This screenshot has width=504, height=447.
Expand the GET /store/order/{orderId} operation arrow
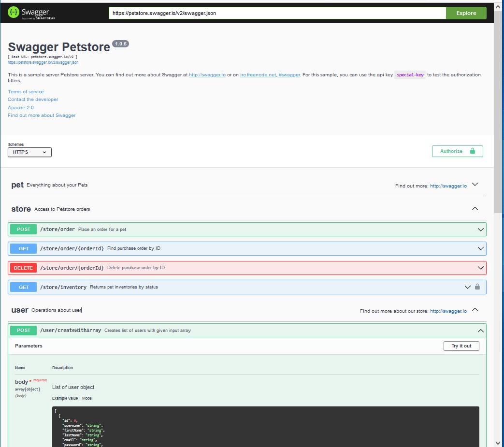(x=480, y=248)
